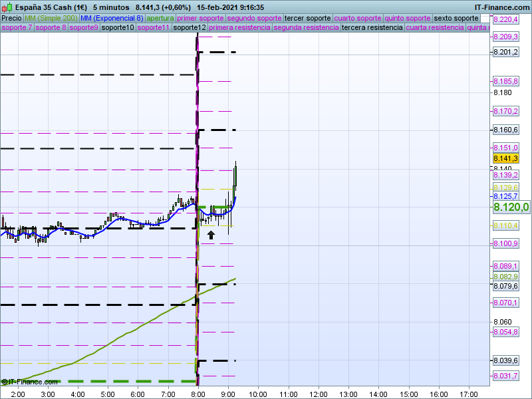Click the tercer soporte label

pyautogui.click(x=307, y=19)
